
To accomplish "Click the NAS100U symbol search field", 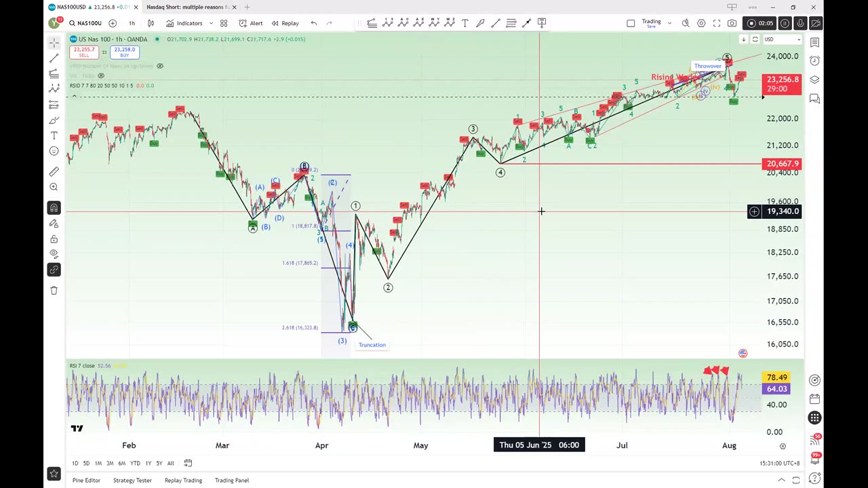I will click(85, 23).
